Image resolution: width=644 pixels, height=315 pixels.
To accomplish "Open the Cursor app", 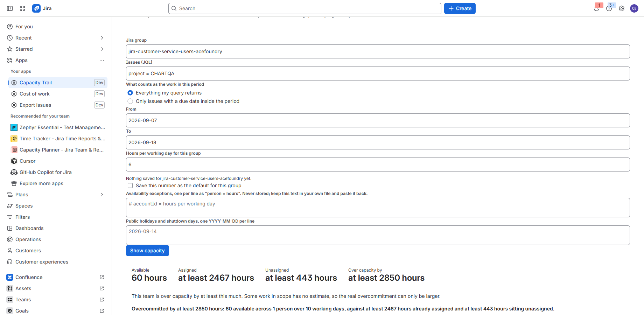I will coord(58,161).
